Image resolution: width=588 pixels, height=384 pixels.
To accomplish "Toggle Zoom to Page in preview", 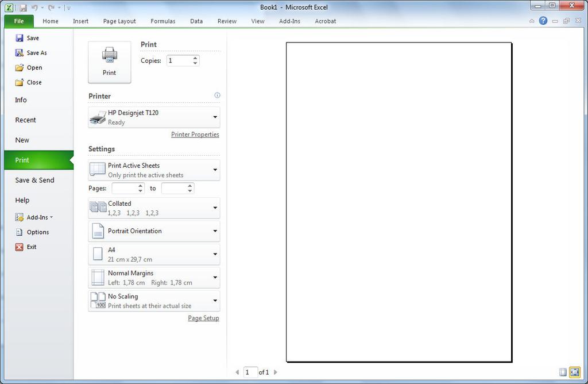I will click(x=574, y=372).
